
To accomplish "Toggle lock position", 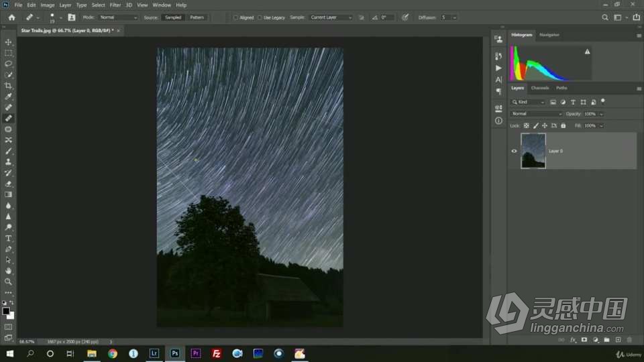I will [545, 125].
